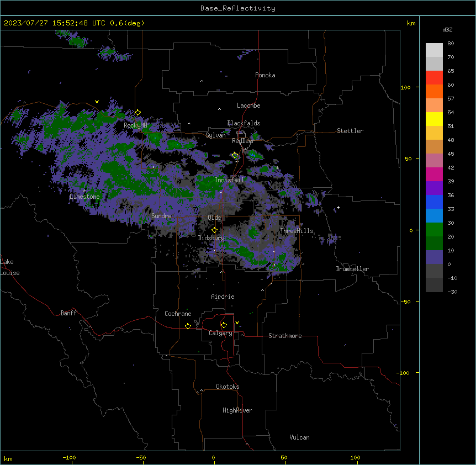Click the yellow diamond marker near RockyMH
Screen dimensions: 476x465
[138, 113]
